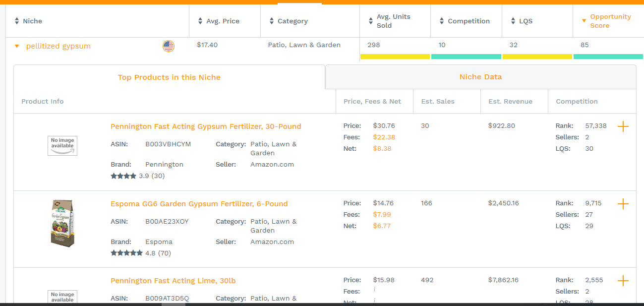This screenshot has height=306, width=644.
Task: Click the $17.40 average price value
Action: tap(207, 45)
